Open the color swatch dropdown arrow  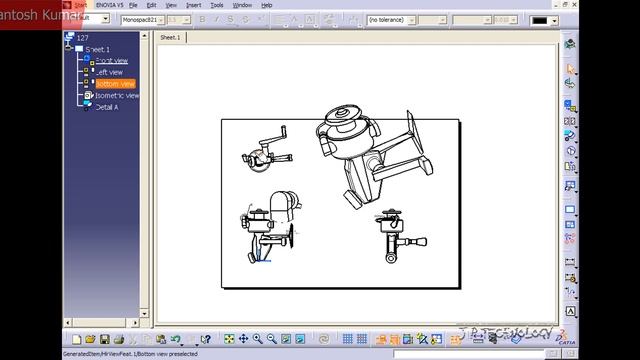554,21
